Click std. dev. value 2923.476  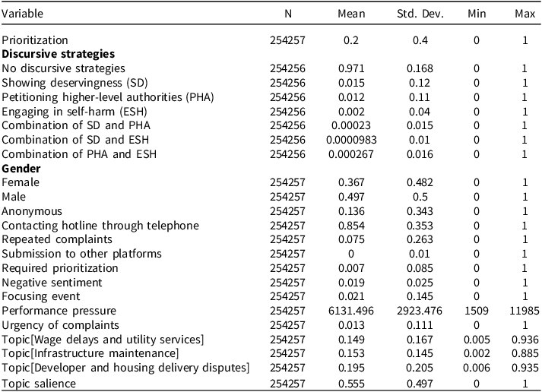tap(420, 311)
